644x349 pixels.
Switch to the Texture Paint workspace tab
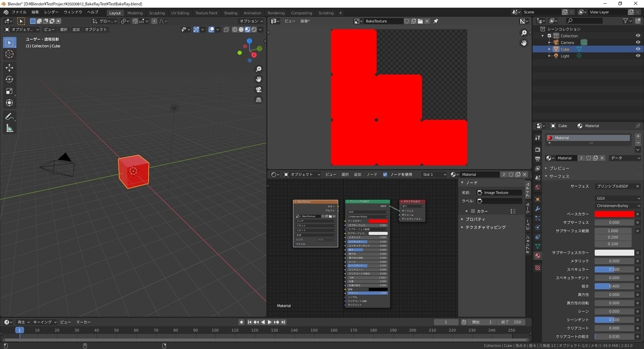pyautogui.click(x=207, y=13)
